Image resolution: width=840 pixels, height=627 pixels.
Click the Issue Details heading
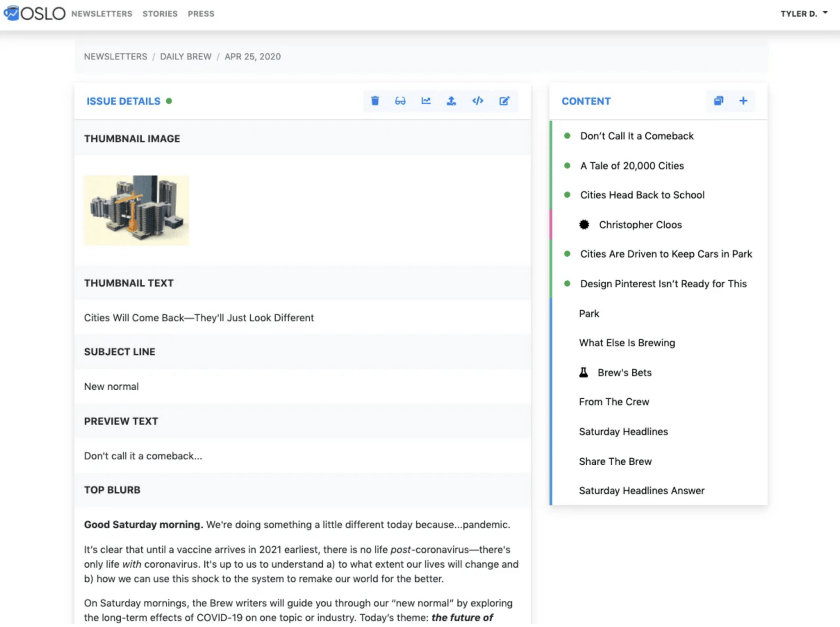123,101
